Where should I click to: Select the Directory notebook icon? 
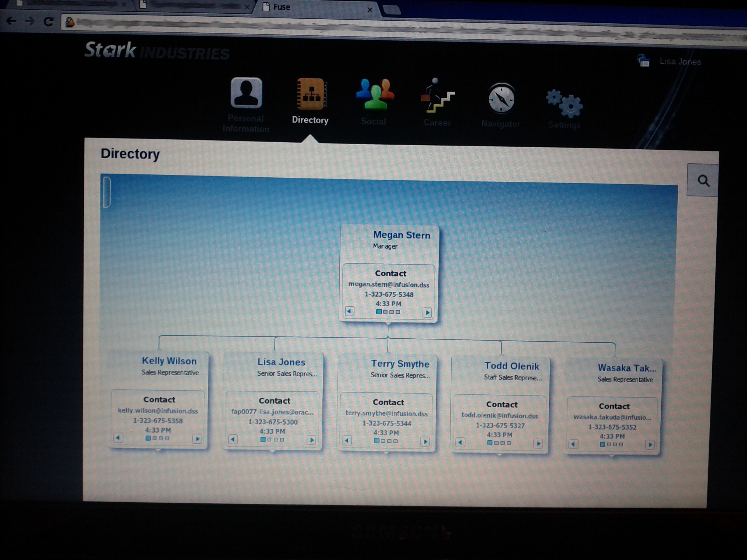click(x=311, y=94)
